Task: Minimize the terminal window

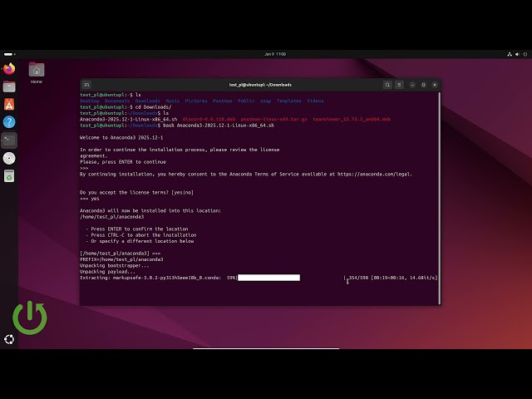Action: pyautogui.click(x=412, y=85)
